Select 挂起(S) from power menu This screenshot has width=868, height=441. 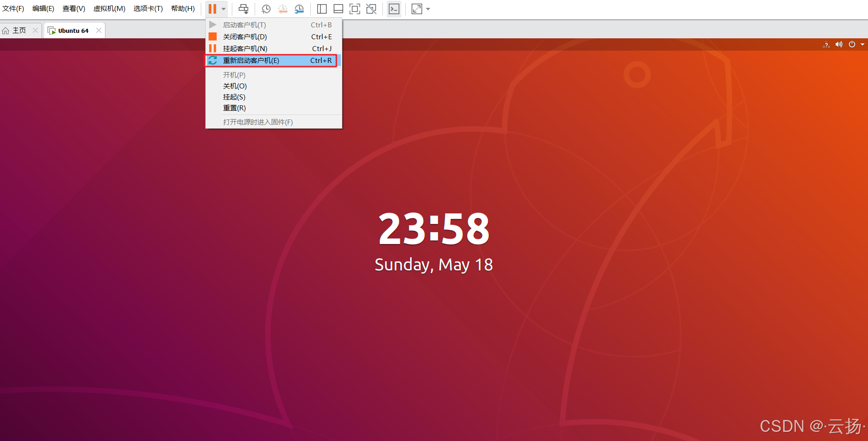point(273,97)
